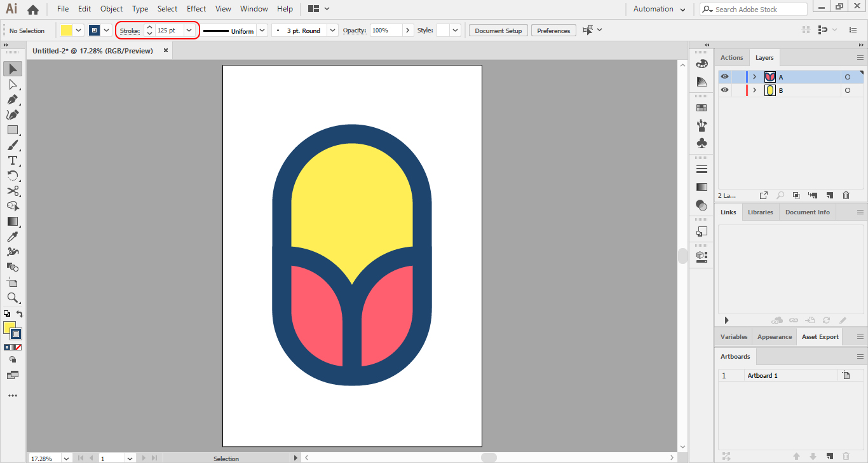Click target circle for layer B
Image resolution: width=868 pixels, height=463 pixels.
click(847, 90)
